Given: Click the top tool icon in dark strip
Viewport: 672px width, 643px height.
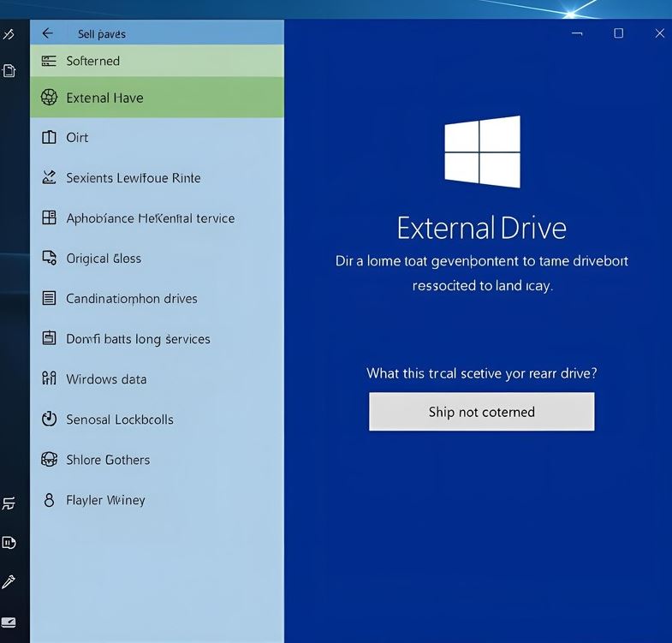Looking at the screenshot, I should [9, 33].
